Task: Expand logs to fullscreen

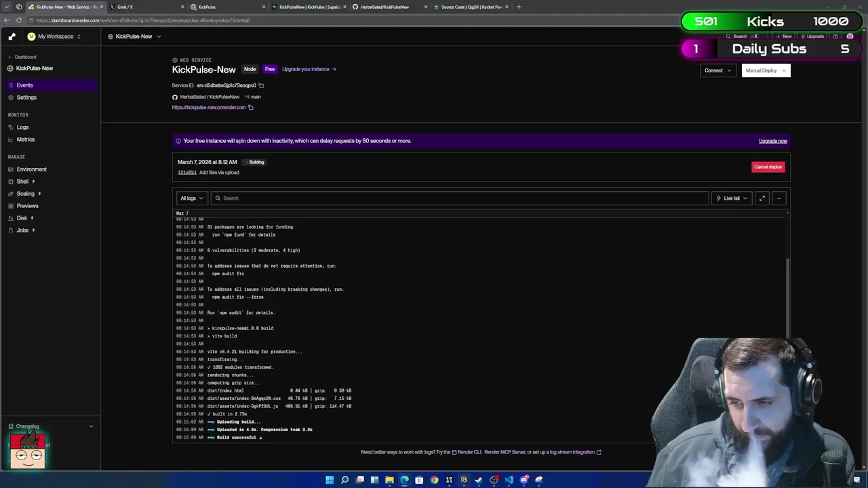Action: tap(762, 199)
